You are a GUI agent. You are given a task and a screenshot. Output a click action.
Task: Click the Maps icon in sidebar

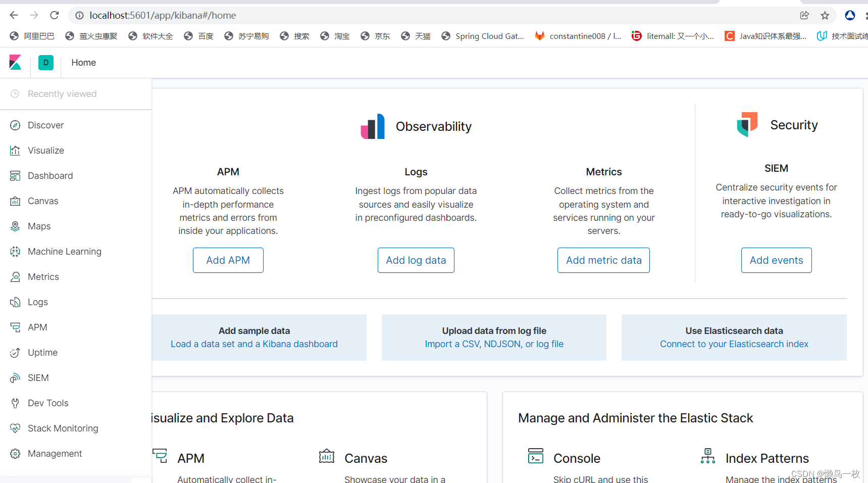pyautogui.click(x=15, y=226)
